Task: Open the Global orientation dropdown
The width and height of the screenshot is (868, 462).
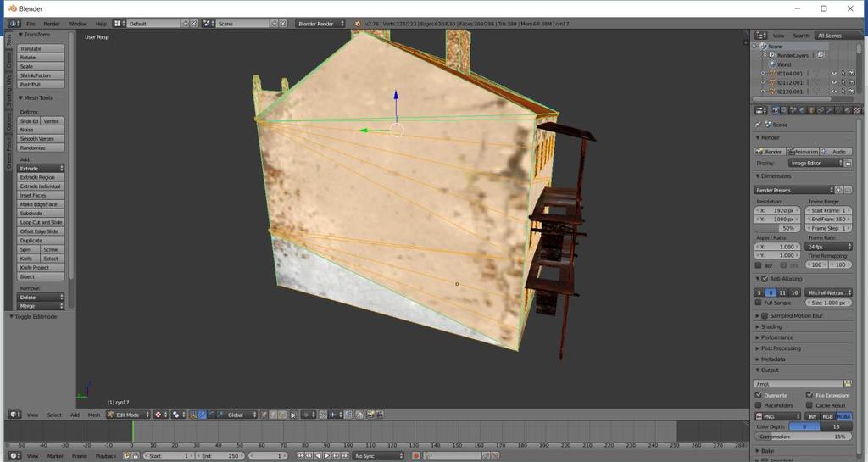Action: click(x=242, y=415)
